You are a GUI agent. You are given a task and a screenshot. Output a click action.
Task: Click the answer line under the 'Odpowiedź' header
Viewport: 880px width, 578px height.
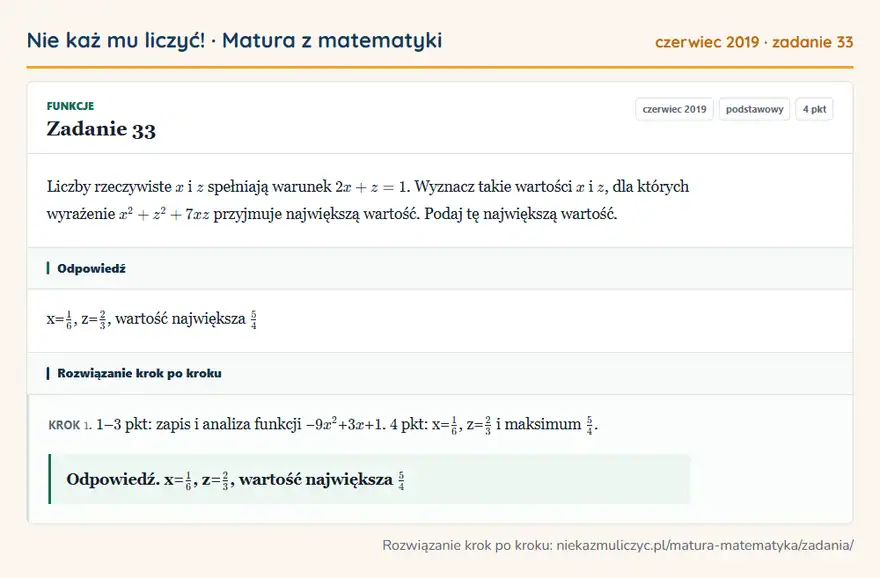(x=152, y=319)
